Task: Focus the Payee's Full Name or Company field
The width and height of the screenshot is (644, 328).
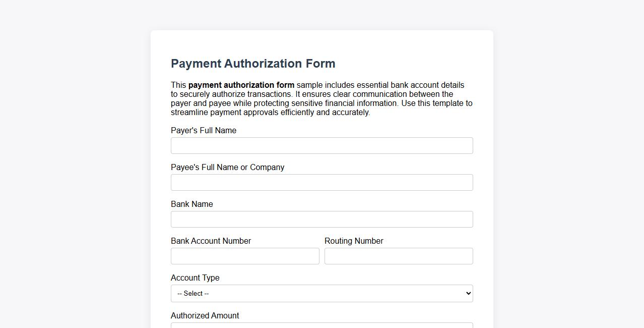Action: 321,182
